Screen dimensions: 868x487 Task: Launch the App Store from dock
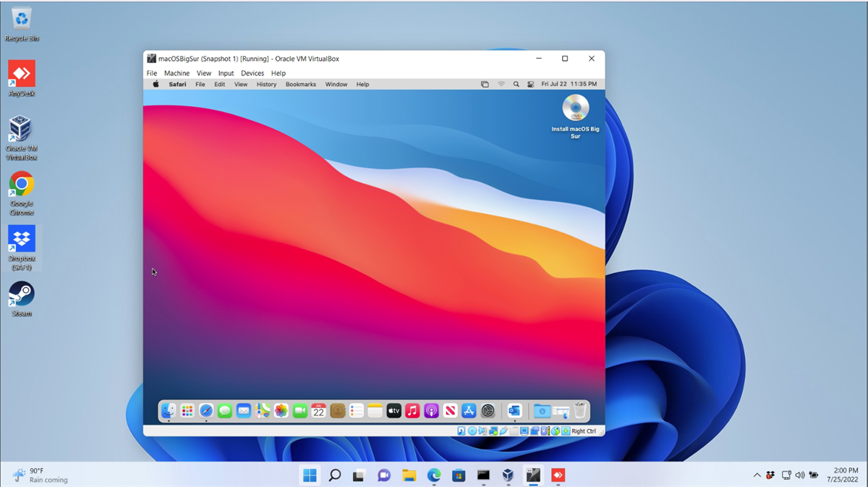pyautogui.click(x=469, y=411)
